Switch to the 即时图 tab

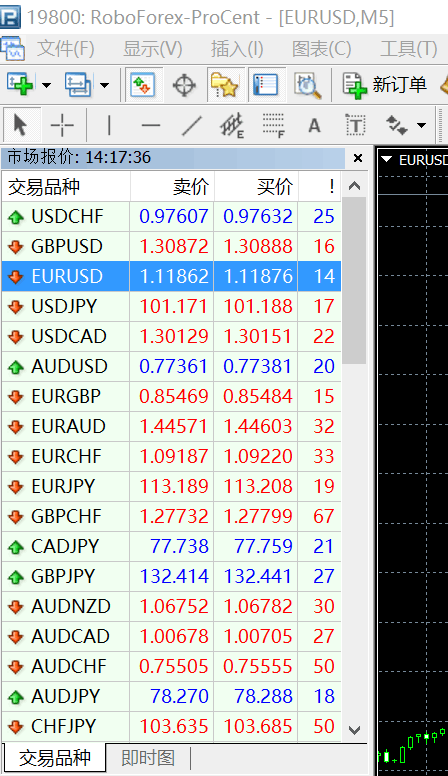coord(148,758)
